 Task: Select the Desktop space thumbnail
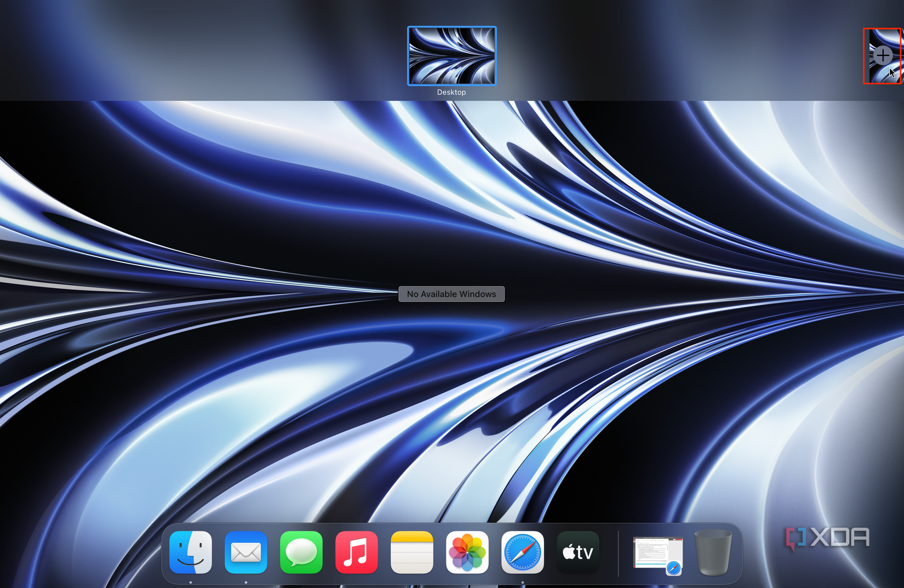point(451,55)
